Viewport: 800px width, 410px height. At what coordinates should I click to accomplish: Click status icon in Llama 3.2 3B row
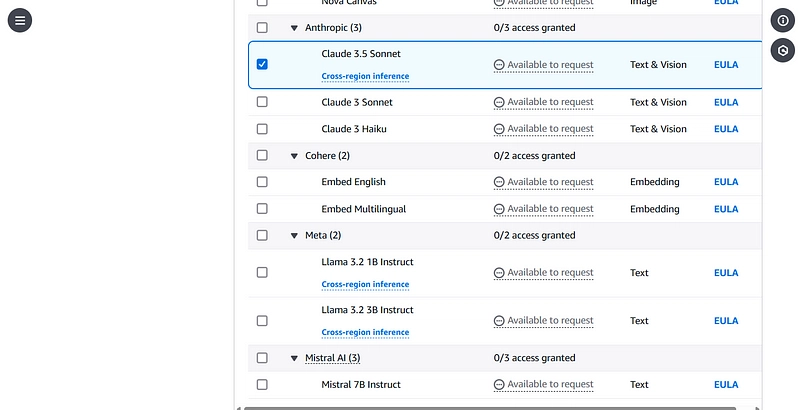click(499, 321)
